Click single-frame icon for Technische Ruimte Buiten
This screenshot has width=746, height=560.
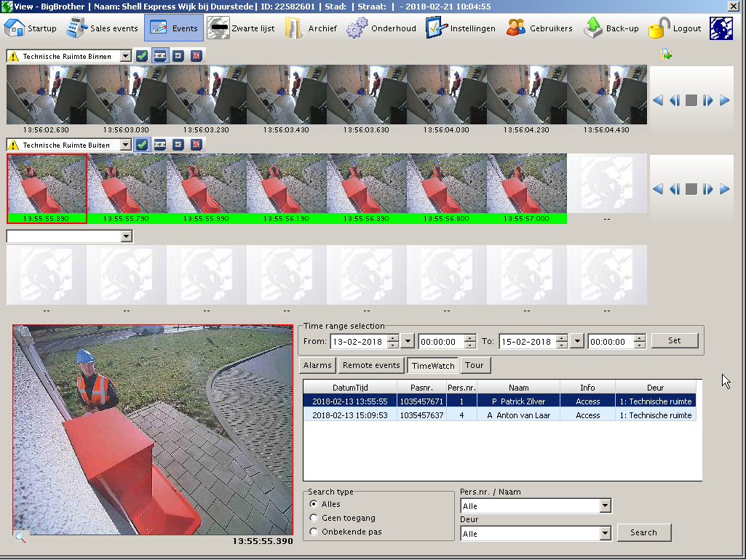click(178, 145)
